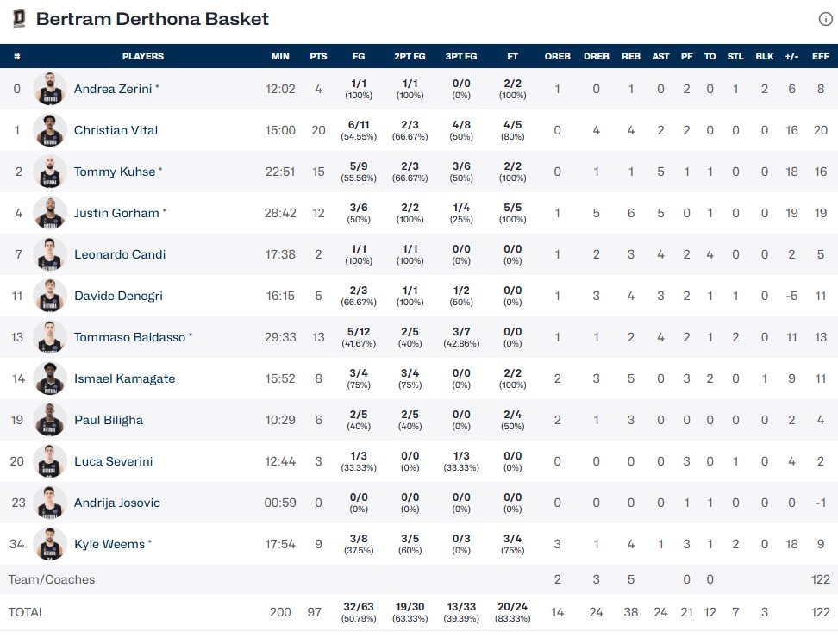The image size is (838, 644).
Task: Select Justin Gorham's 5/5 free throw cell
Action: [x=512, y=213]
